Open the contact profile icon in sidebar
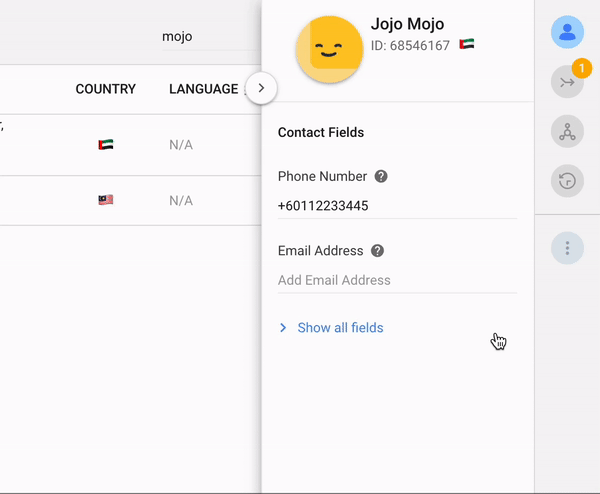 567,32
